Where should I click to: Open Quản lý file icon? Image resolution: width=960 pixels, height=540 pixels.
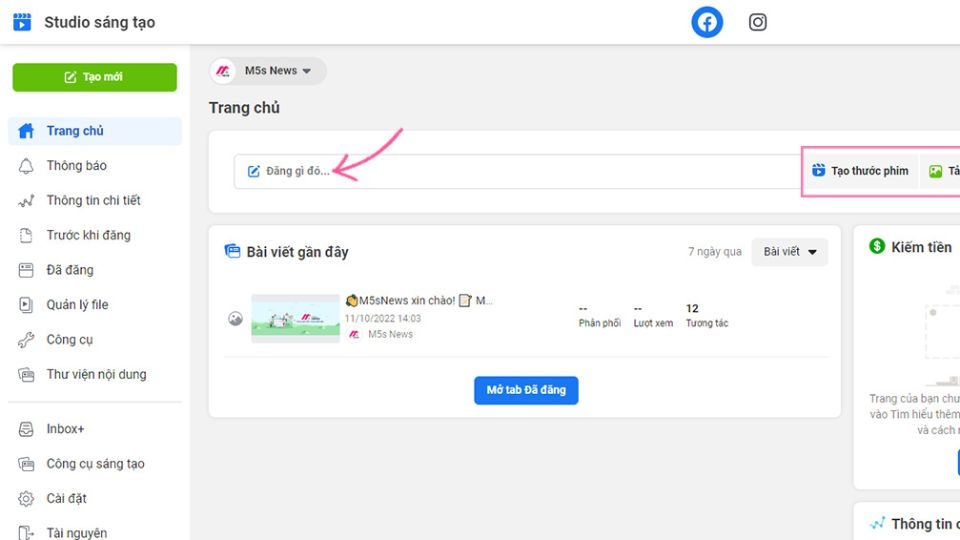tap(26, 305)
